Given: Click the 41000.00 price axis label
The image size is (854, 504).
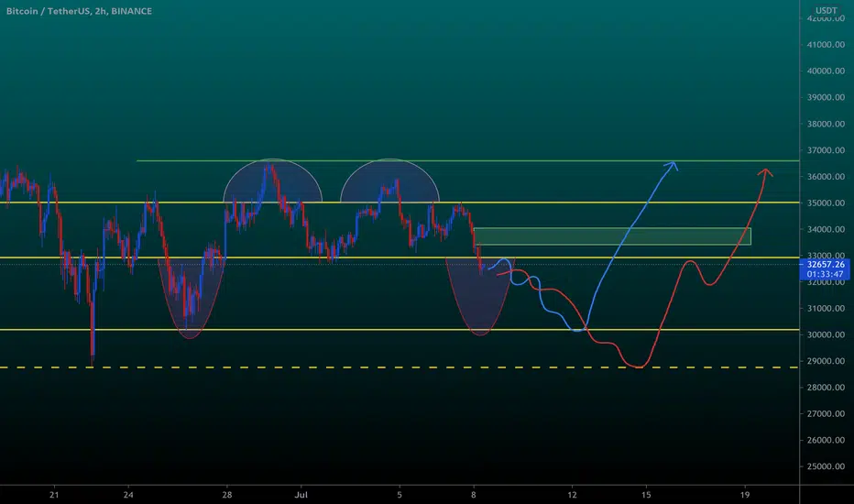Looking at the screenshot, I should pyautogui.click(x=826, y=45).
